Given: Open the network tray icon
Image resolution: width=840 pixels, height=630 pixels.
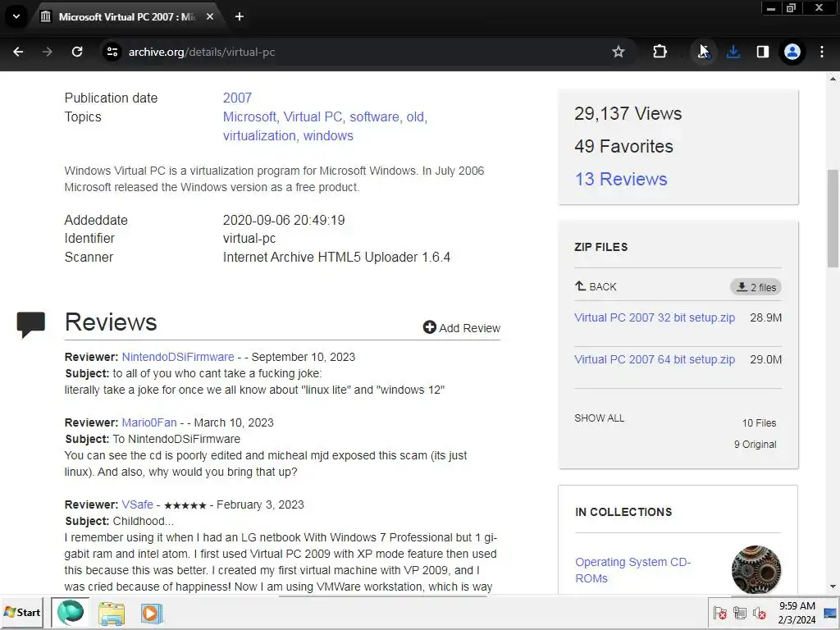Looking at the screenshot, I should pos(740,613).
